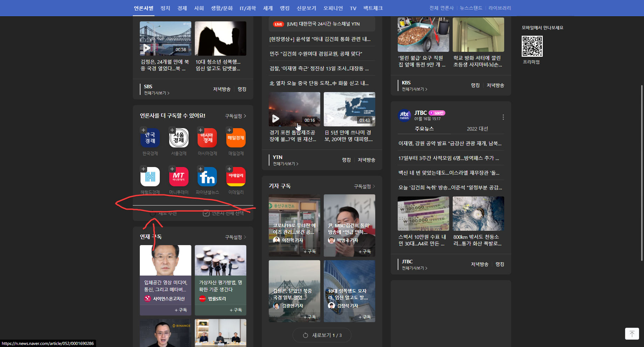
Task: Subscribe to 서울경제 with the plus toggle
Action: tap(172, 130)
